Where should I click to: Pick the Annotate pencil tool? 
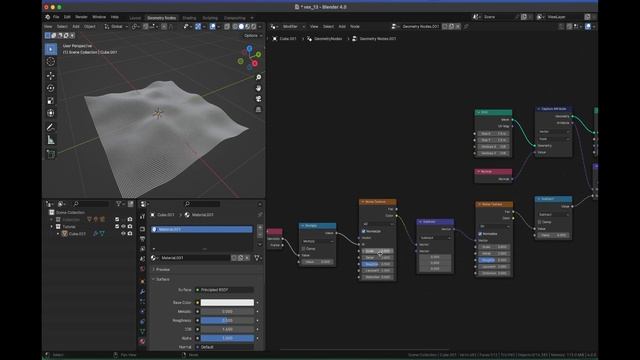51,127
